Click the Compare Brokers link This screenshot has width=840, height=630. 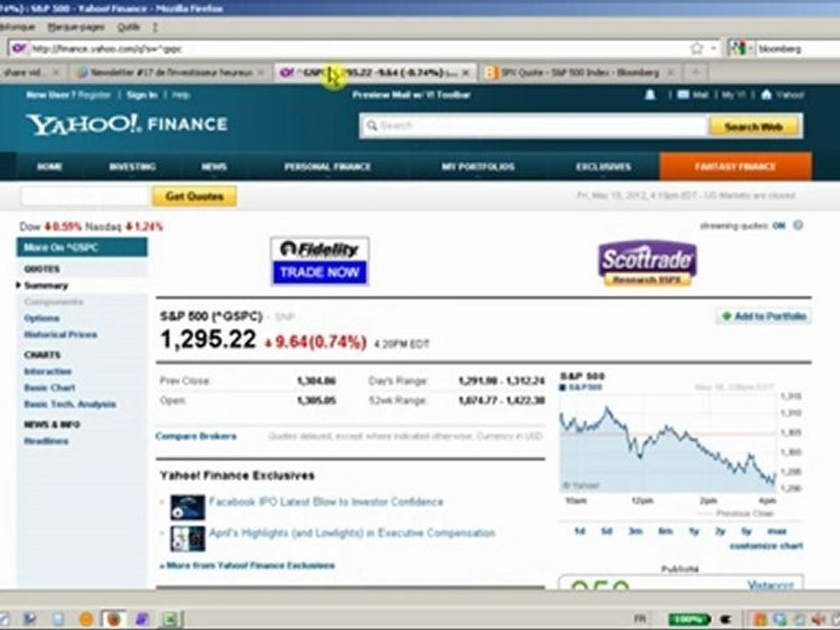pos(195,436)
